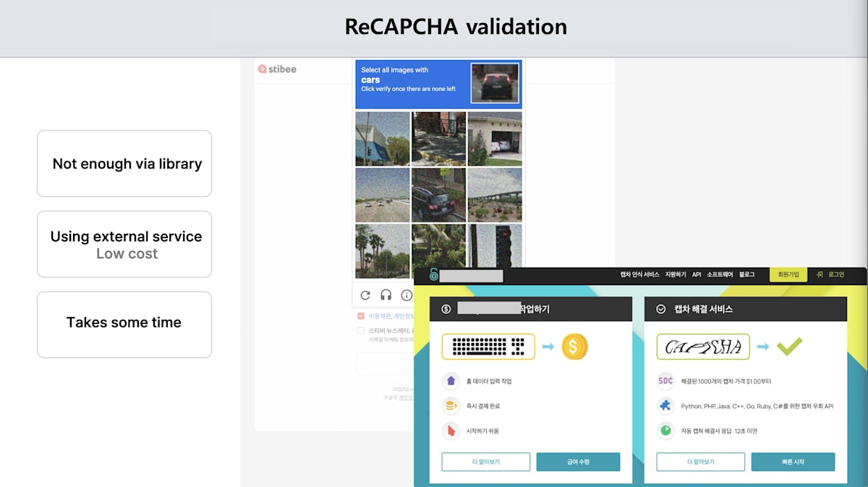
Task: Reload the reCAPTCHA challenge
Action: [x=365, y=295]
